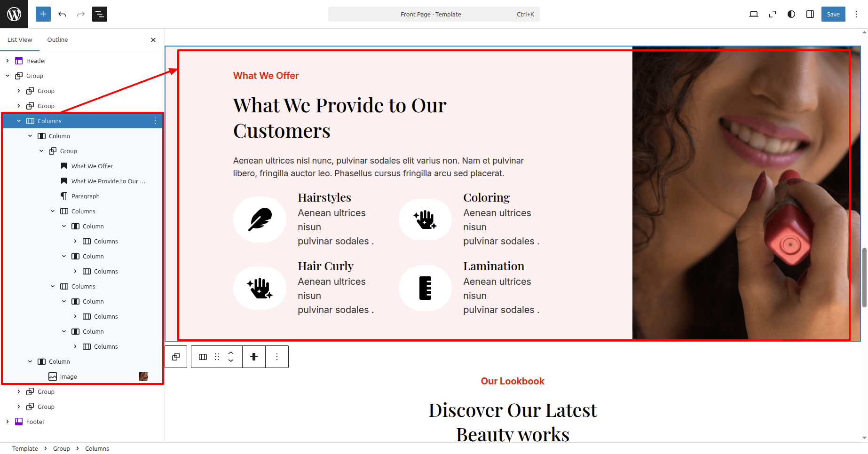Viewport: 868px width, 454px height.
Task: Expand the Header tree item
Action: pyautogui.click(x=8, y=61)
